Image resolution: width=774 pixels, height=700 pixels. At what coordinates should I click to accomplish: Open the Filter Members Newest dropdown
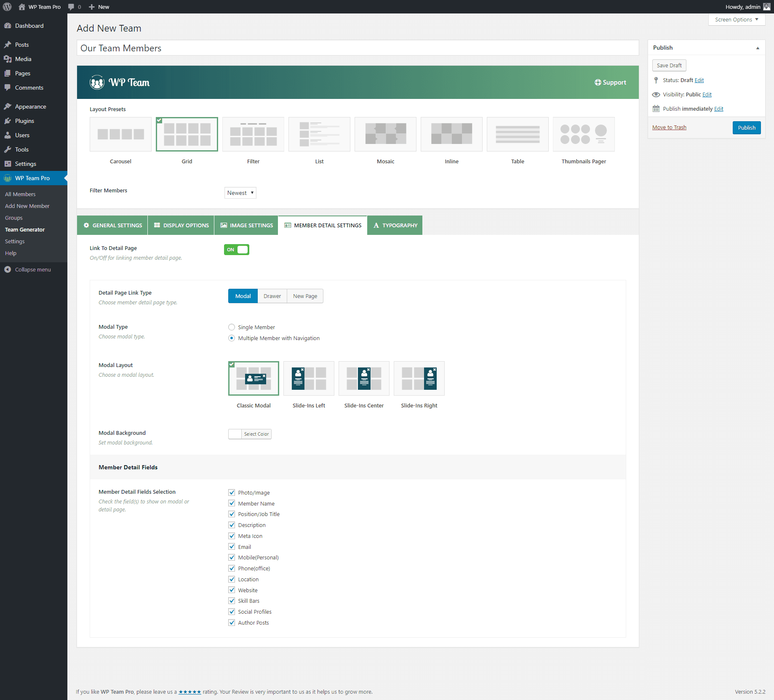240,193
